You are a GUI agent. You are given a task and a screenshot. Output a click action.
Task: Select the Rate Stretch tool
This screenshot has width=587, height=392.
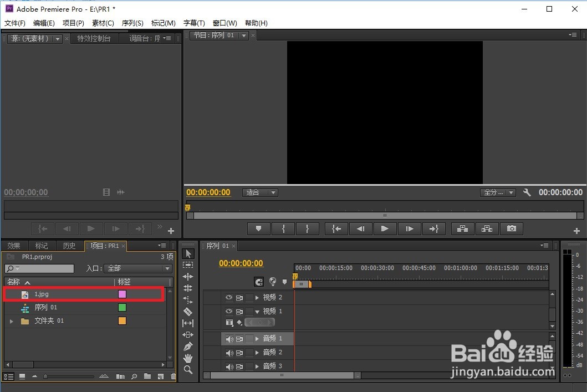188,299
